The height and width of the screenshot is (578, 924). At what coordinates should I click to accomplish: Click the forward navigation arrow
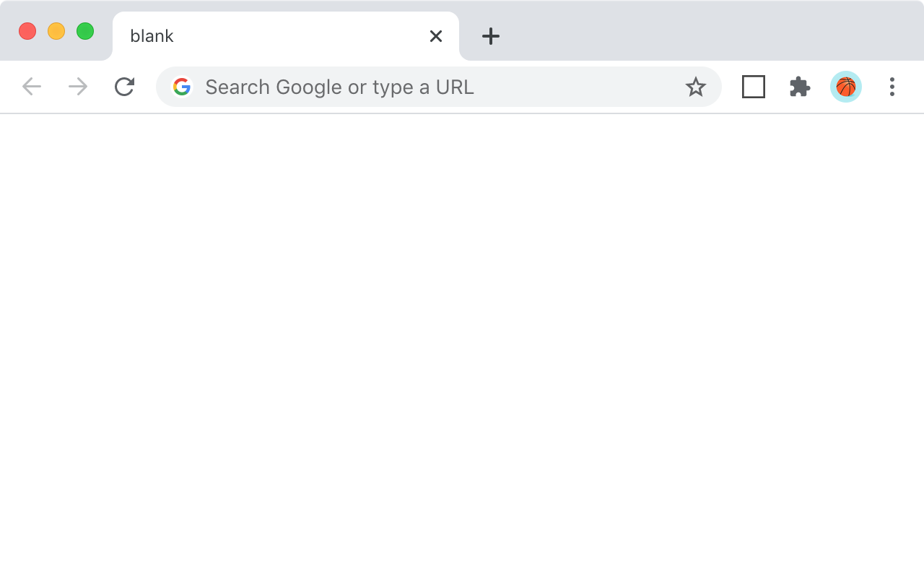[77, 87]
